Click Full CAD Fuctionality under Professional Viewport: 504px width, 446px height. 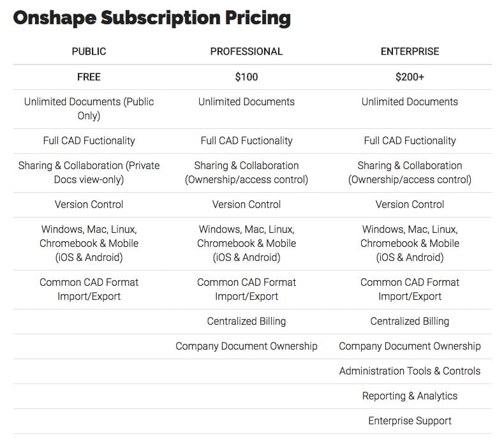246,140
